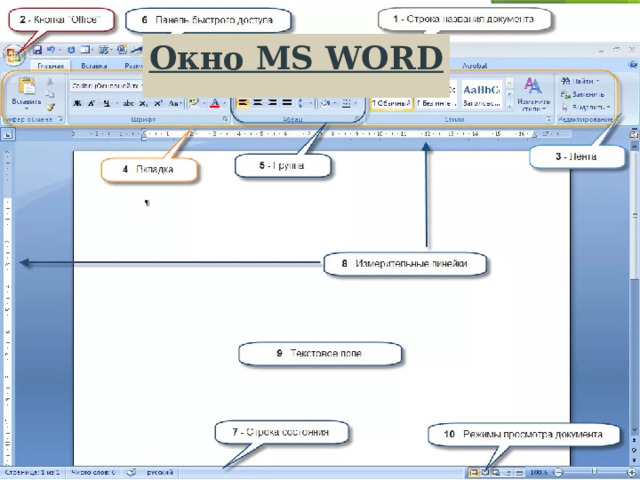Select the Без интервала style
640x480 pixels.
coord(436,103)
